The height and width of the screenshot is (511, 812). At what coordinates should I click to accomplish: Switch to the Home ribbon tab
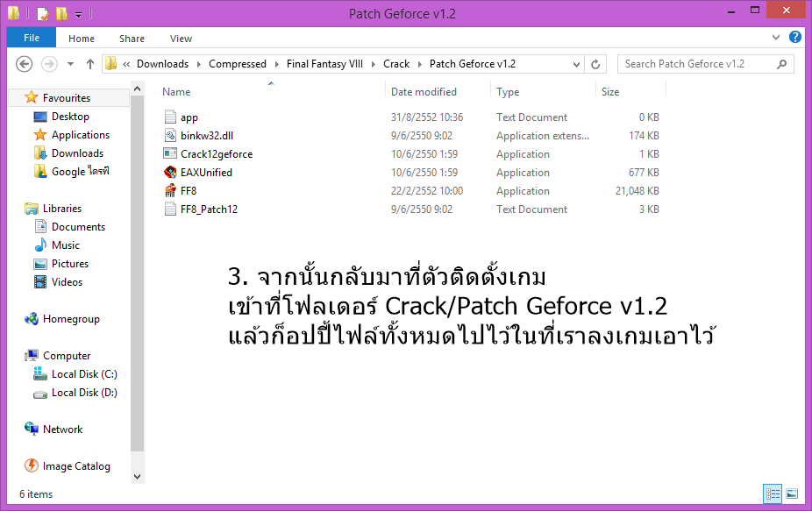82,39
